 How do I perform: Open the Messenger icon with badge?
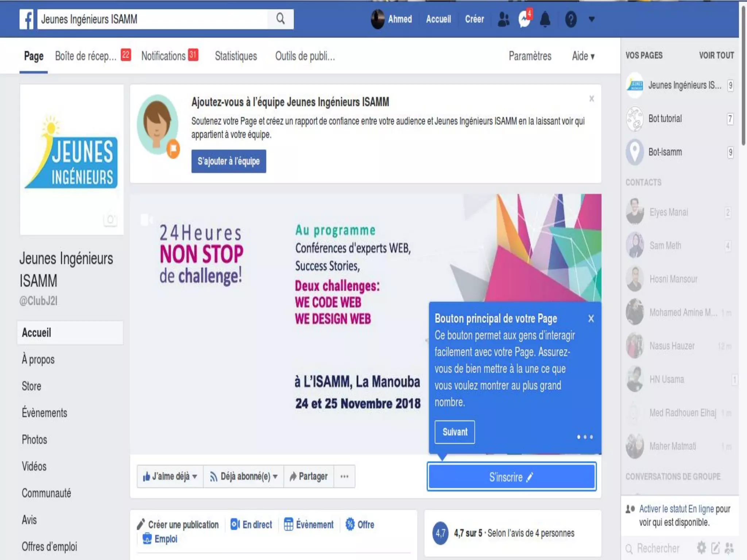[525, 19]
